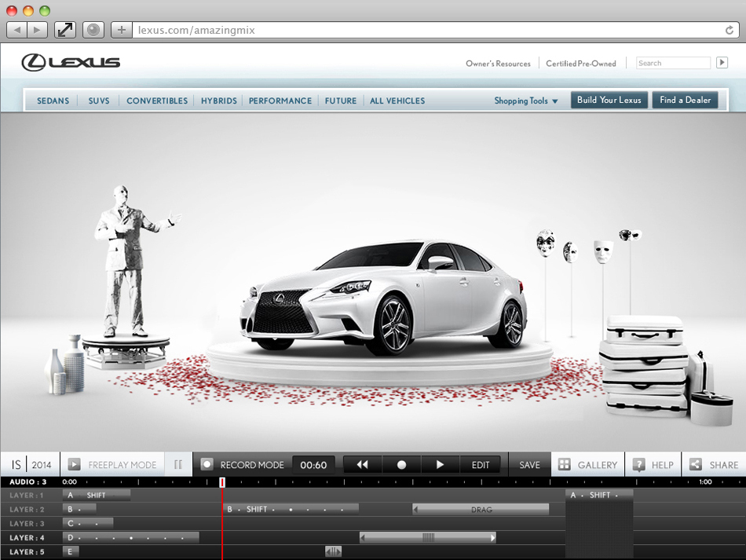This screenshot has width=746, height=560.
Task: Click the browser fullscreen arrows icon
Action: point(65,30)
